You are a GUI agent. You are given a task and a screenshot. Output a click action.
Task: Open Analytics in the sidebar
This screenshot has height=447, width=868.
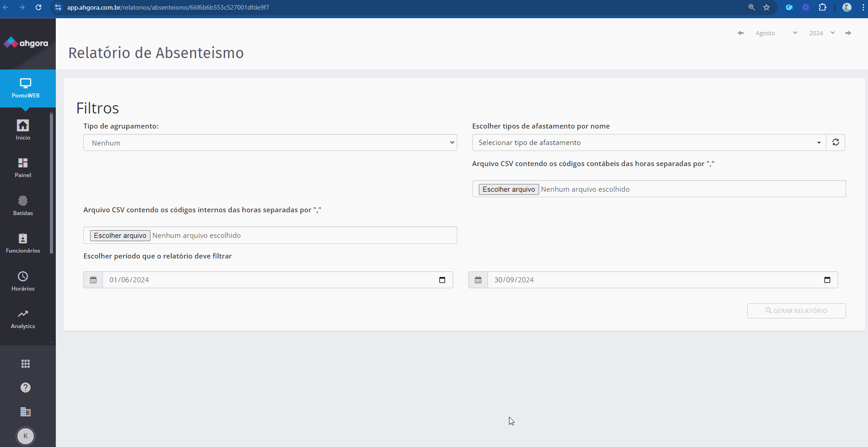(x=23, y=318)
